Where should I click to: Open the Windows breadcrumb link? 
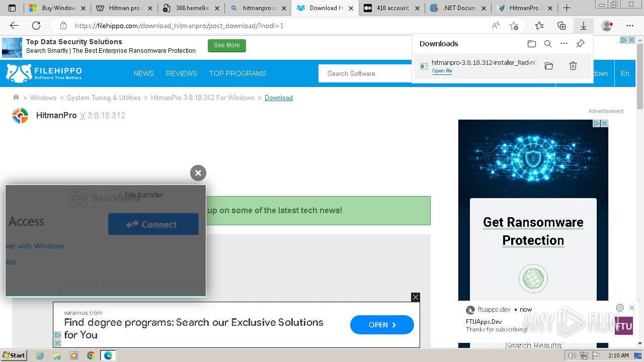coord(43,98)
